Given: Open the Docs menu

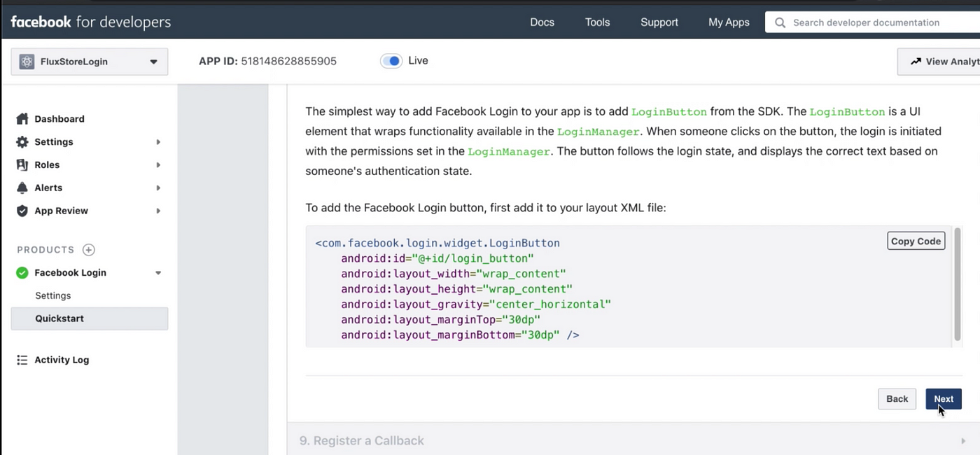Looking at the screenshot, I should tap(542, 22).
